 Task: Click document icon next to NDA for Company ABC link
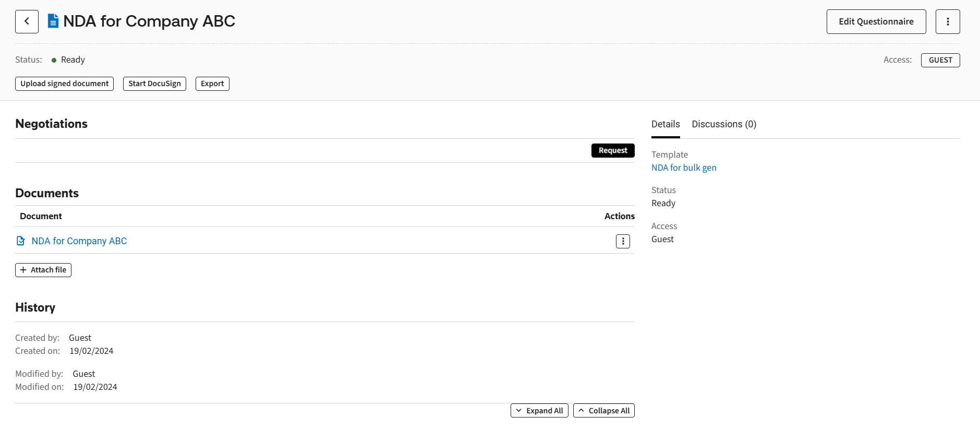21,241
